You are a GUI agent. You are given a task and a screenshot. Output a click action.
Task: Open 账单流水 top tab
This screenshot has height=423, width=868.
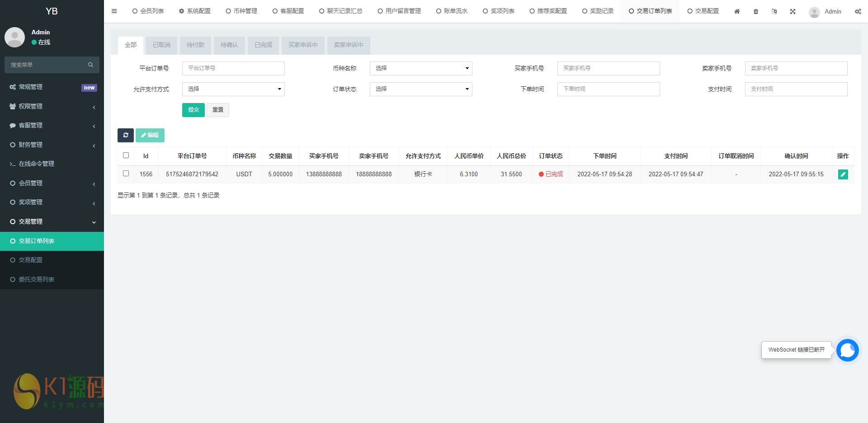[452, 11]
